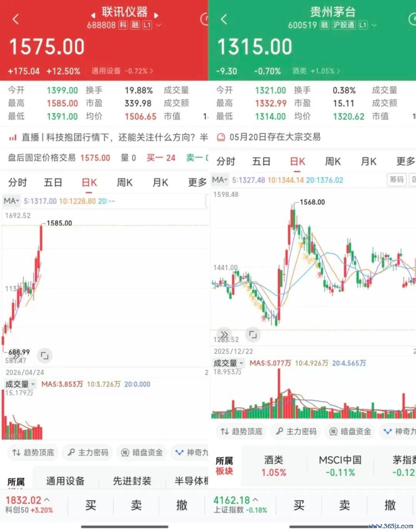Open 成交量 indicator dropdown for 贵州茅台

coord(229,363)
